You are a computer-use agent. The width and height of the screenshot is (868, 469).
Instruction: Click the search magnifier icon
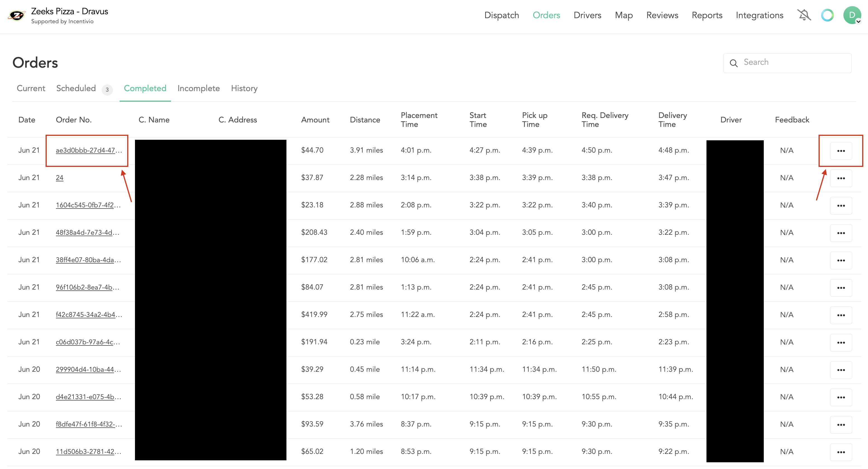734,63
